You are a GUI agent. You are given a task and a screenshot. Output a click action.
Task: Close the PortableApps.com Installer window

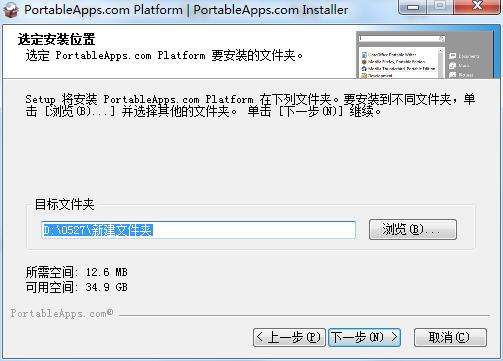click(x=477, y=7)
